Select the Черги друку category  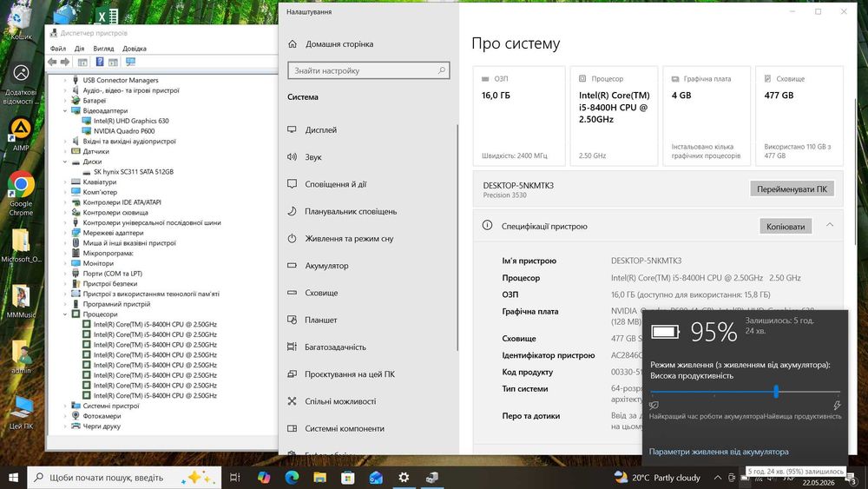pyautogui.click(x=102, y=426)
